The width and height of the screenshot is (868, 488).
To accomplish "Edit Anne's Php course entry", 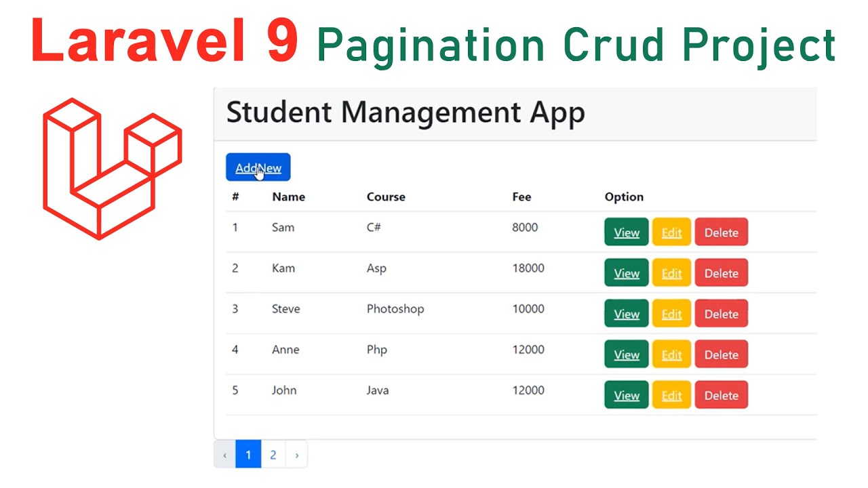I will click(671, 354).
